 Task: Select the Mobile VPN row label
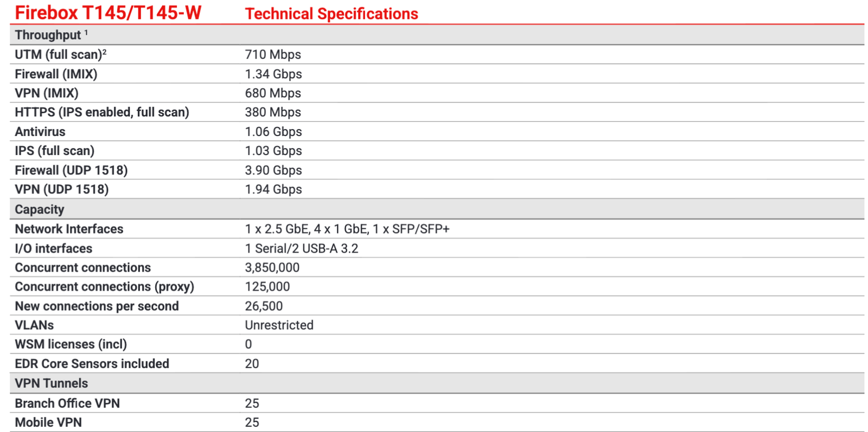pyautogui.click(x=48, y=422)
